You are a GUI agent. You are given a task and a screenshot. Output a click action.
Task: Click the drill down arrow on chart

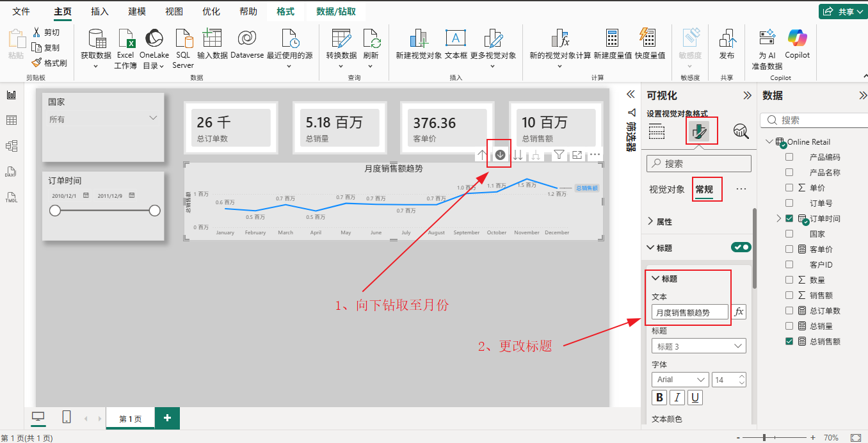pos(500,154)
